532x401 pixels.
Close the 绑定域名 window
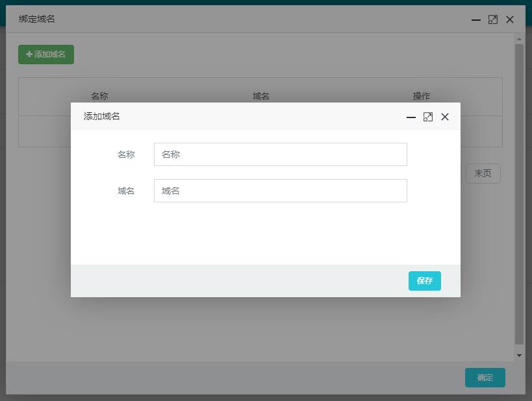(x=510, y=19)
